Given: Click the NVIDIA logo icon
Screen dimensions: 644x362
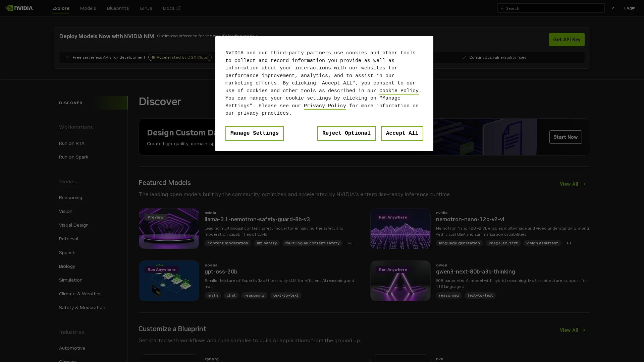Looking at the screenshot, I should 9,8.
